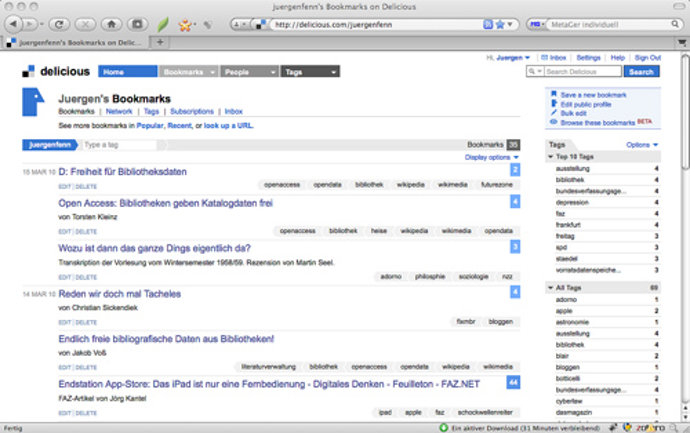Open a new browser tab with plus button

pos(161,43)
